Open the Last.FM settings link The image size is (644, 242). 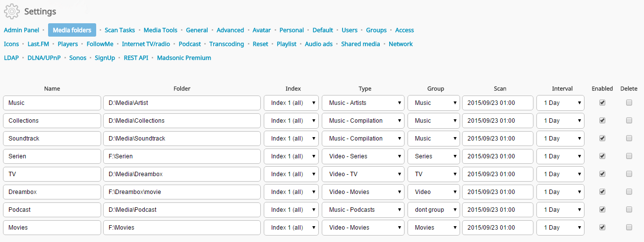point(38,44)
